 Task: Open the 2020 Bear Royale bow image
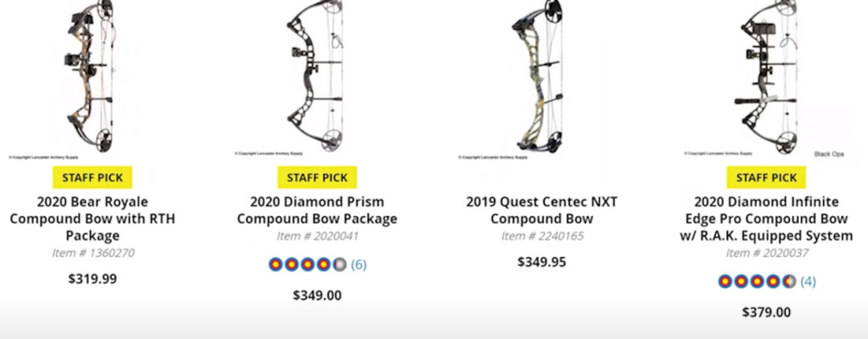92,79
